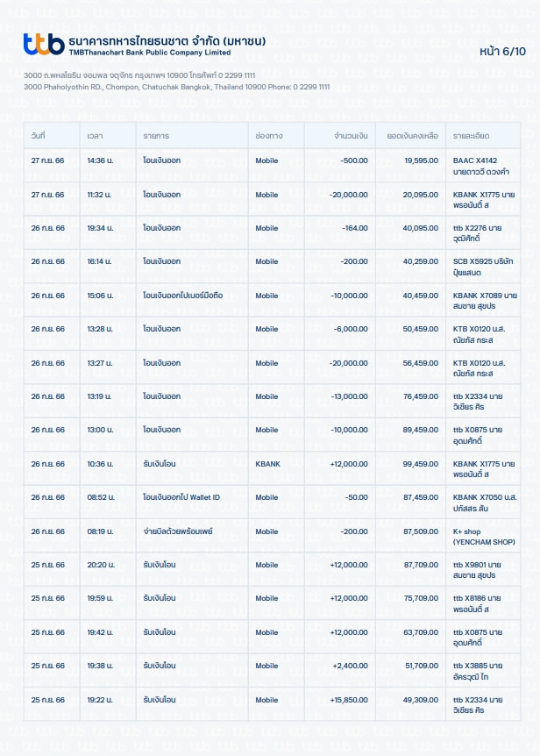This screenshot has height=756, width=540.
Task: Select the รายการ column header
Action: [156, 136]
